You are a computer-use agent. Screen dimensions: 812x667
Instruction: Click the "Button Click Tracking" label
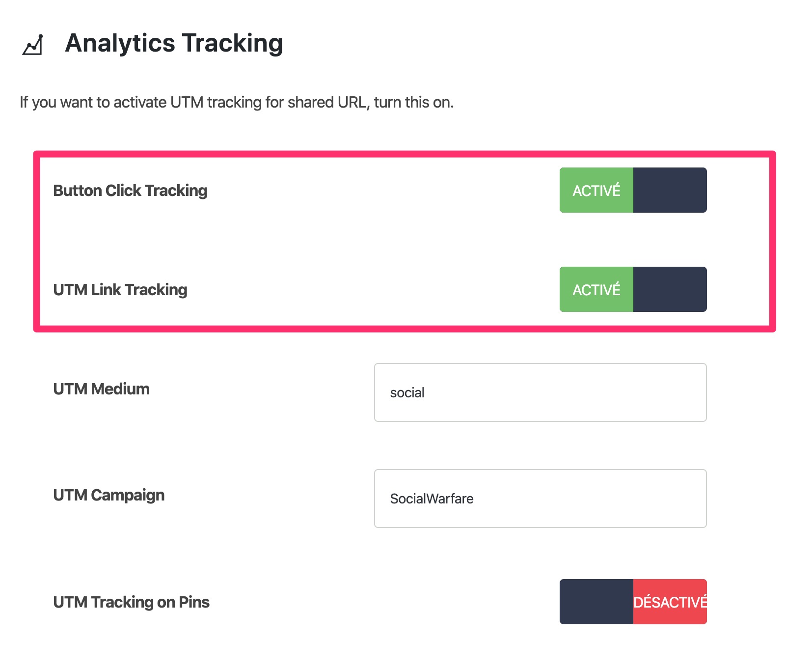[x=130, y=191]
